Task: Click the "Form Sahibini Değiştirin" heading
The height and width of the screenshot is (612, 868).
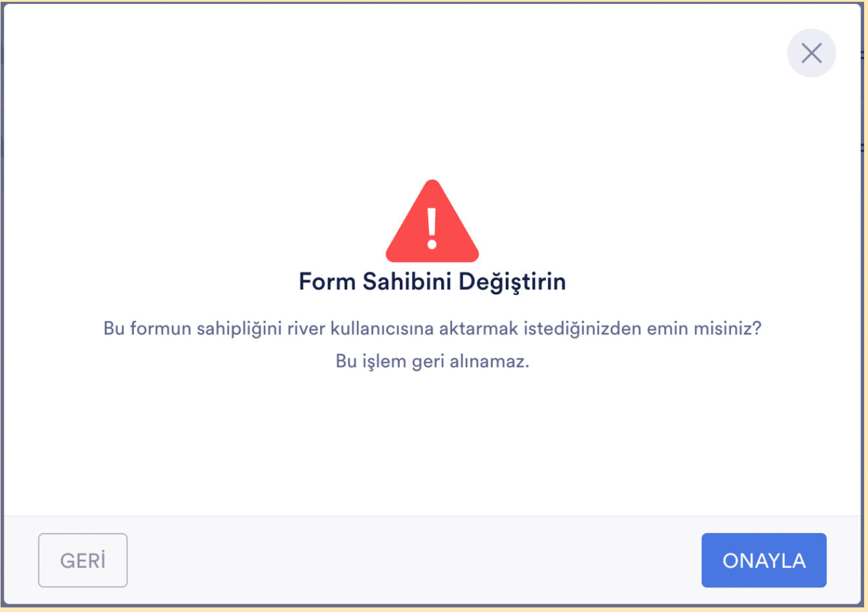Action: tap(432, 282)
